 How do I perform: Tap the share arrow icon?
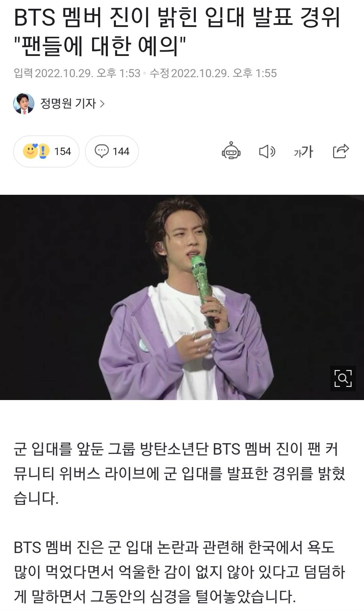click(x=341, y=151)
